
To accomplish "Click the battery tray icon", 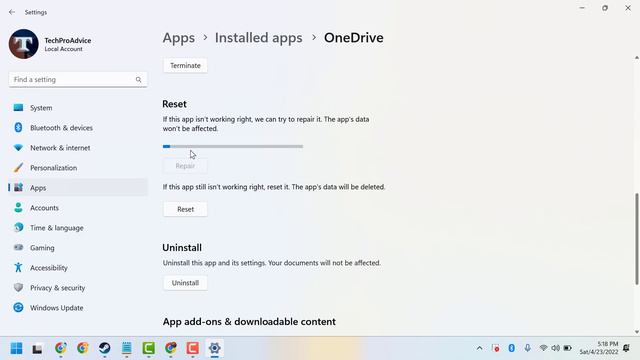I will pyautogui.click(x=567, y=348).
